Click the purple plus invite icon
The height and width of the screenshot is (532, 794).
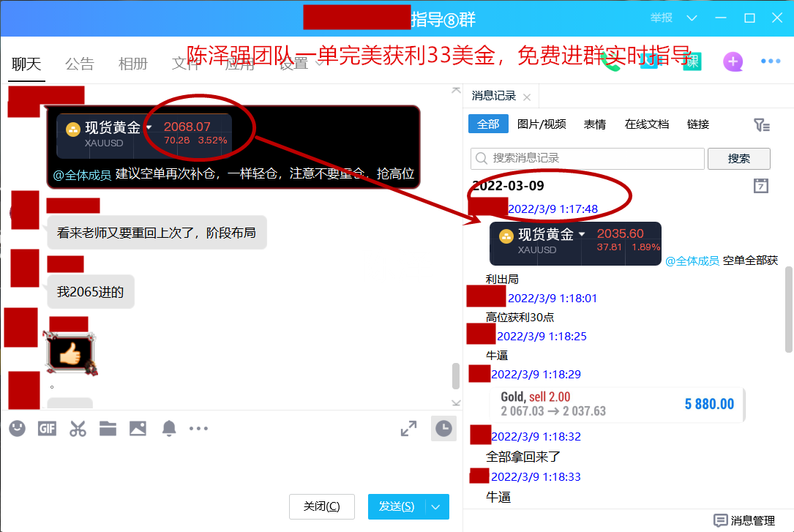point(733,62)
